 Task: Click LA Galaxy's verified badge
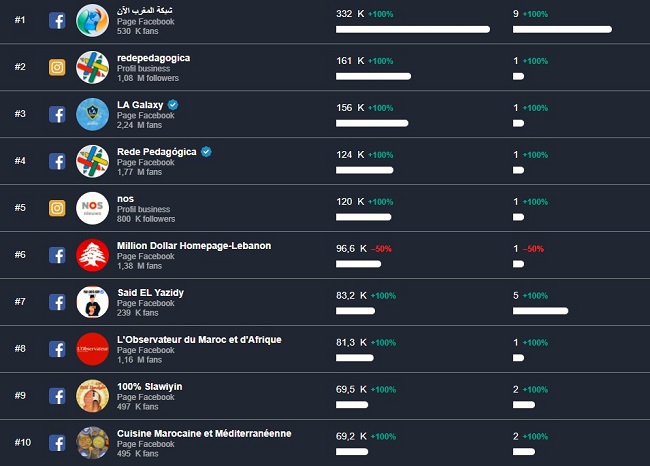173,104
